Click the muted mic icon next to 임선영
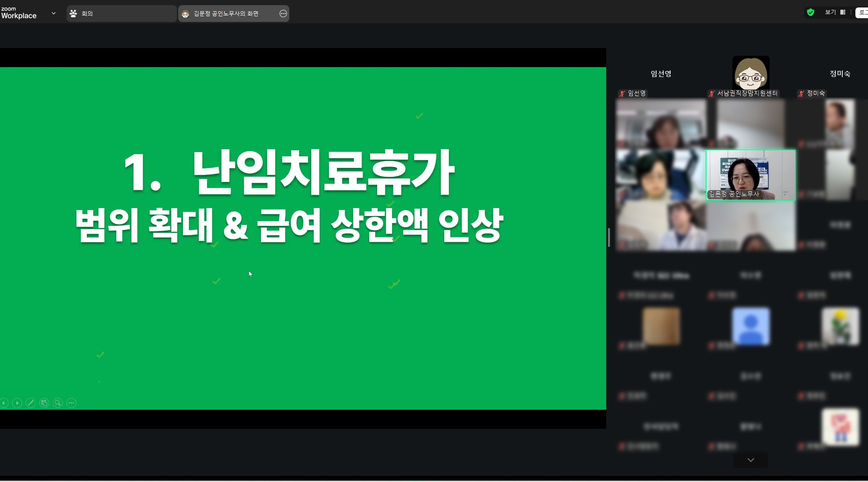The image size is (868, 482). click(622, 93)
